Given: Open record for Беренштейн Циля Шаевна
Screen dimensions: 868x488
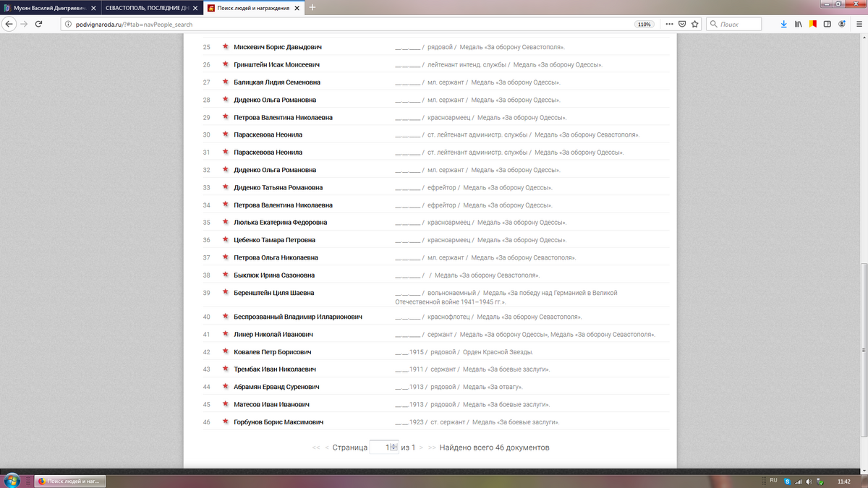Looking at the screenshot, I should point(273,293).
